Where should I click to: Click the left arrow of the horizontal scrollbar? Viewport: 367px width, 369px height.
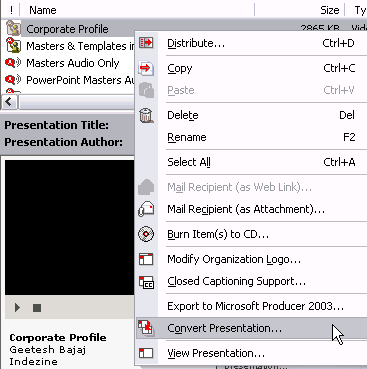(x=9, y=102)
